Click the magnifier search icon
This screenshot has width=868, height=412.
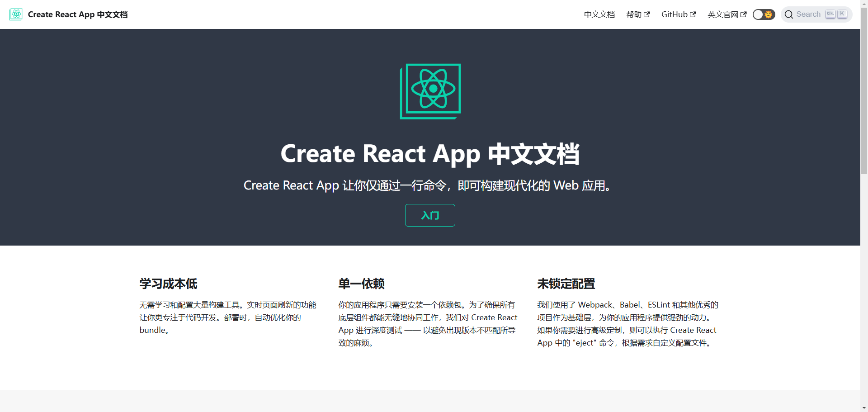click(789, 14)
